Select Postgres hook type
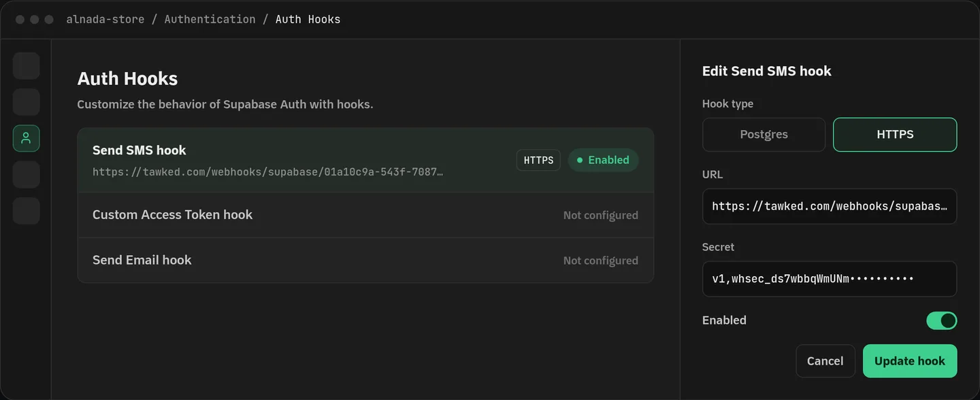This screenshot has width=980, height=400. coord(764,135)
